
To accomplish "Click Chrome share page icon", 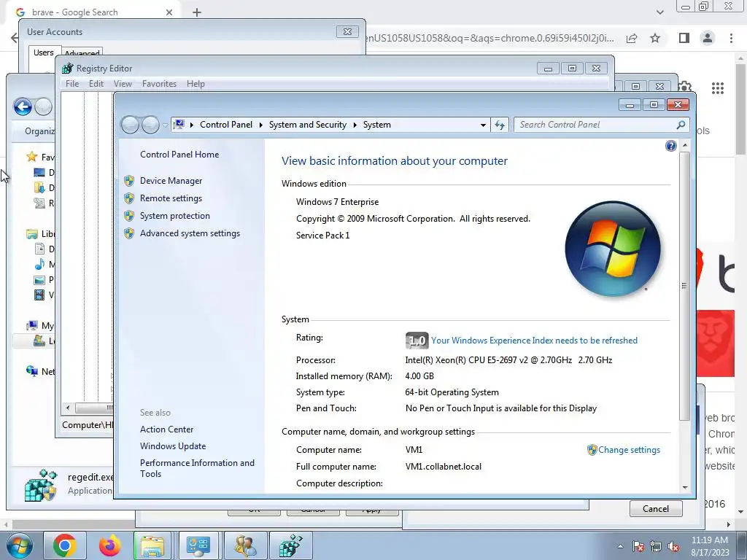I will (632, 38).
